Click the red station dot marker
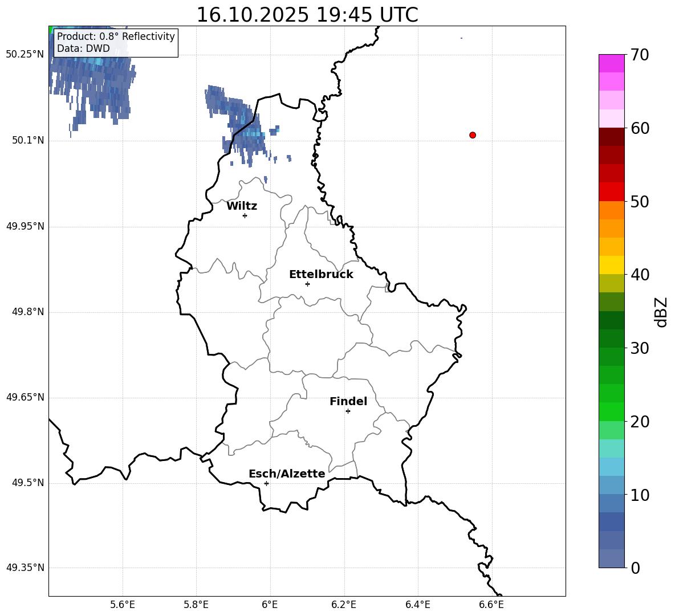 (472, 135)
